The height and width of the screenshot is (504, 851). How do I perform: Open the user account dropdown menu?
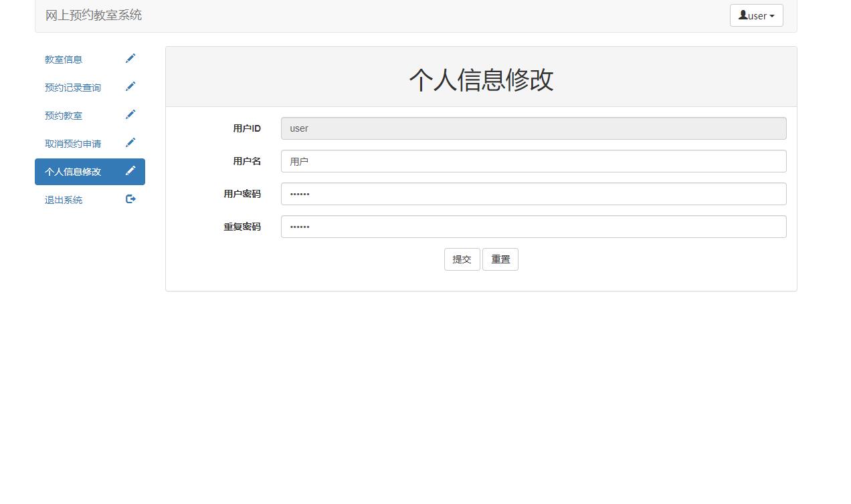point(756,15)
